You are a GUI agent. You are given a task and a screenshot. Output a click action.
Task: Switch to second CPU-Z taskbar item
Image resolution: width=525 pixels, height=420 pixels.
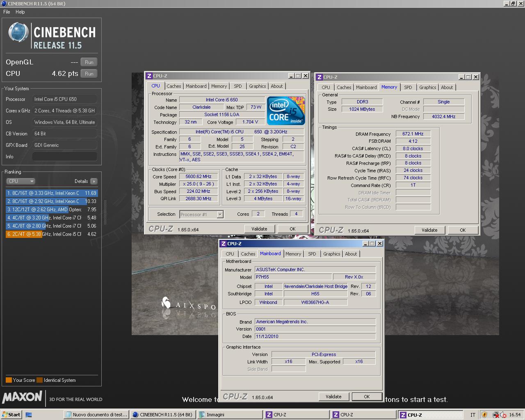363,415
